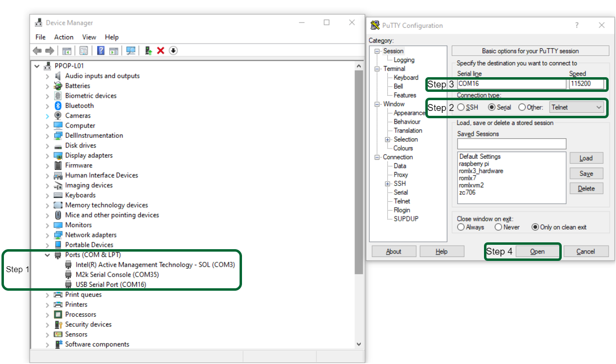
Task: Select the Serial connection type radio button
Action: [x=492, y=107]
